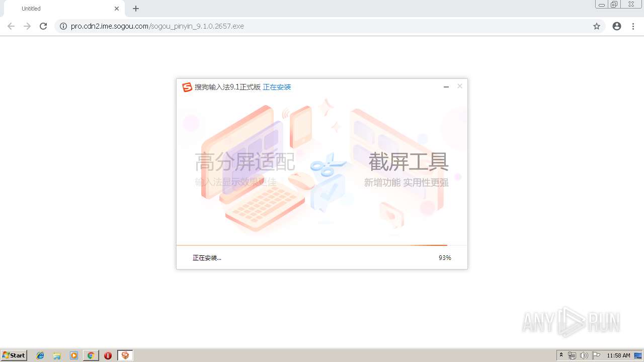
Task: Click the installation progress bar
Action: click(x=322, y=245)
